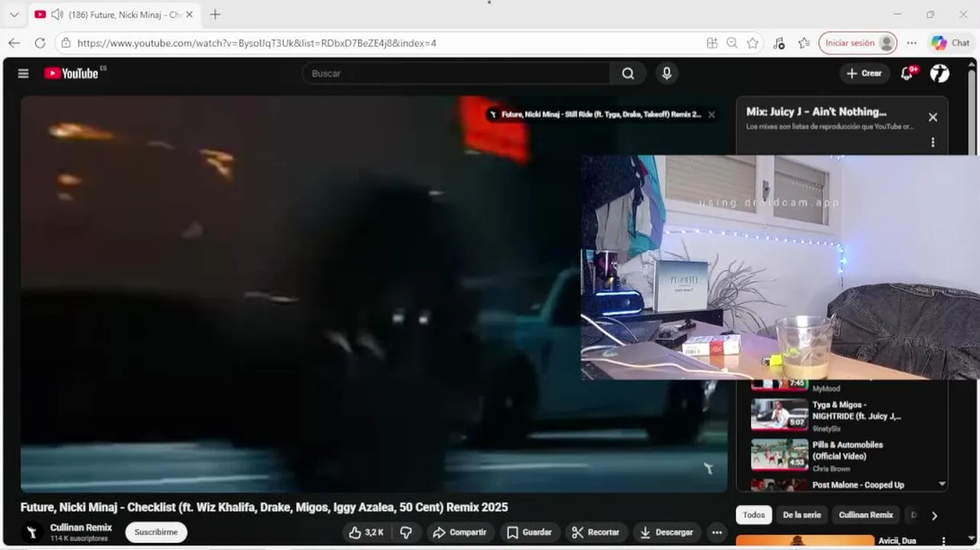Open Copilot Chat button
This screenshot has height=550, width=980.
(x=951, y=43)
